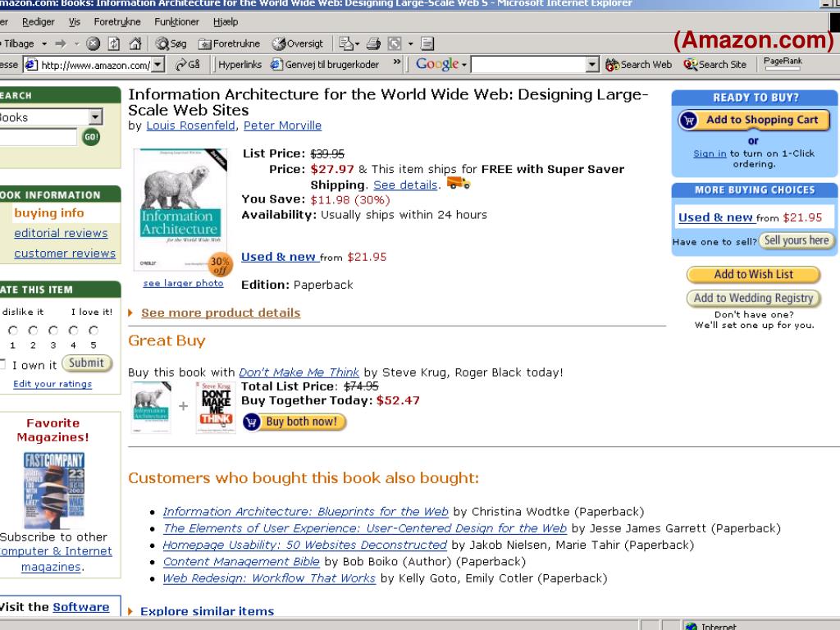Open the Rediger menu

pyautogui.click(x=38, y=22)
